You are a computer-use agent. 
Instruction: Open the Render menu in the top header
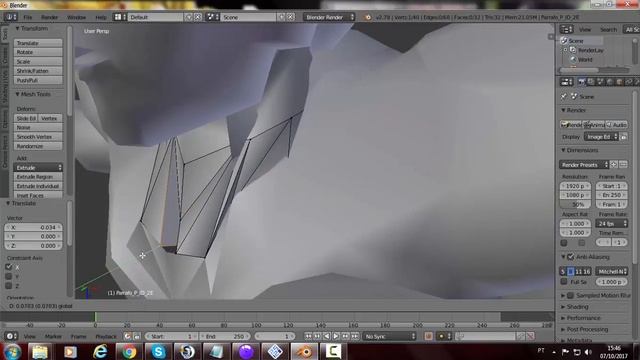[49, 17]
